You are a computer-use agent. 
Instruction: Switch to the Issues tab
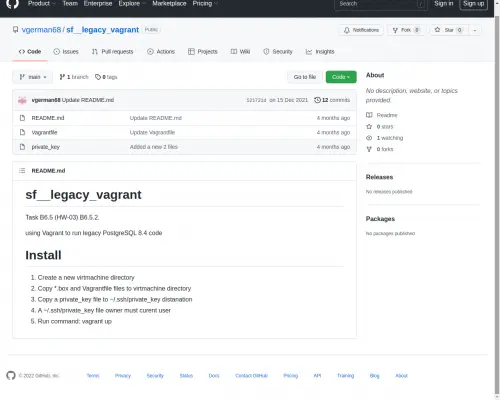(x=66, y=52)
